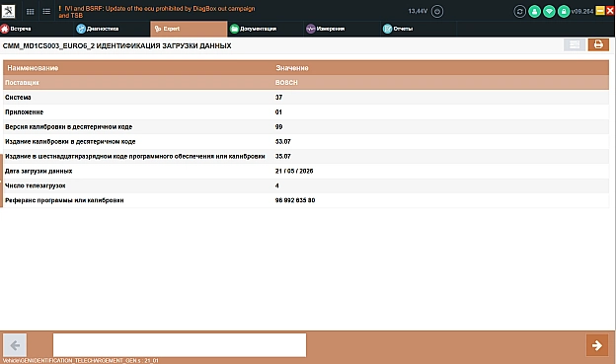This screenshot has height=364, width=616.
Task: Click the greyed list view button
Action: click(x=575, y=44)
